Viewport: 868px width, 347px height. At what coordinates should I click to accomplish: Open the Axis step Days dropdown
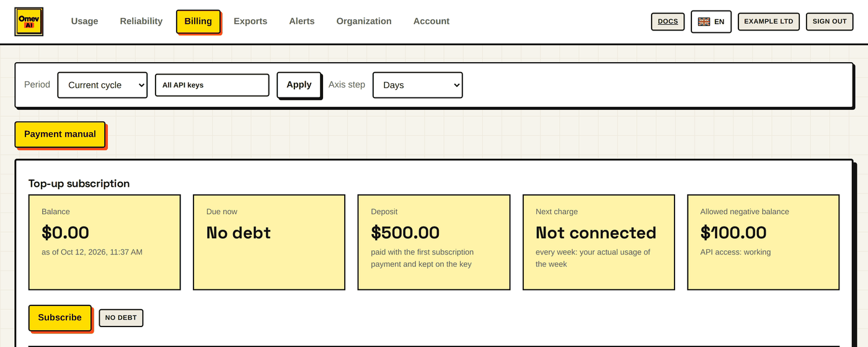tap(417, 85)
